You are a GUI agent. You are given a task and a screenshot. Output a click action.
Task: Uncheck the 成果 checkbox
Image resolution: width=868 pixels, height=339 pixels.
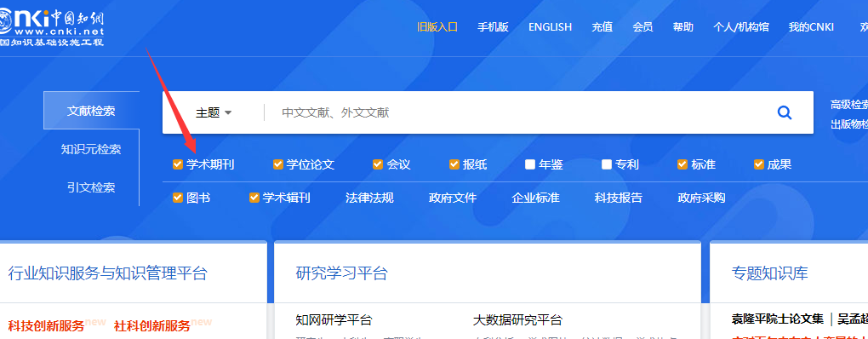(759, 164)
